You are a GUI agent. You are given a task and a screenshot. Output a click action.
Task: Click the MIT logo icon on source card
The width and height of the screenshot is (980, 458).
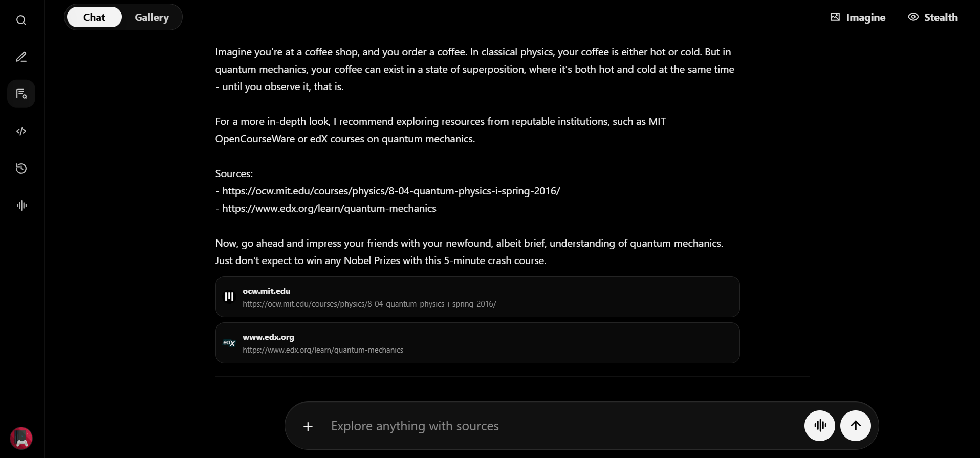tap(229, 297)
